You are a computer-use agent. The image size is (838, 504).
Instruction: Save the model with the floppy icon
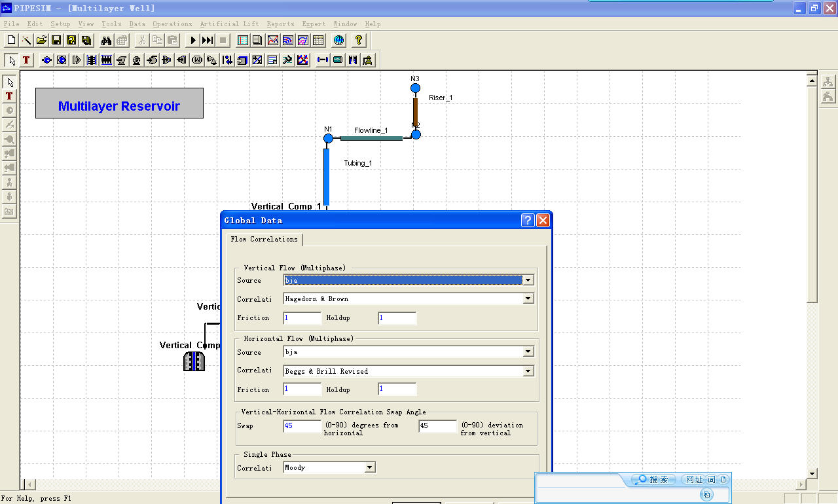coord(56,41)
